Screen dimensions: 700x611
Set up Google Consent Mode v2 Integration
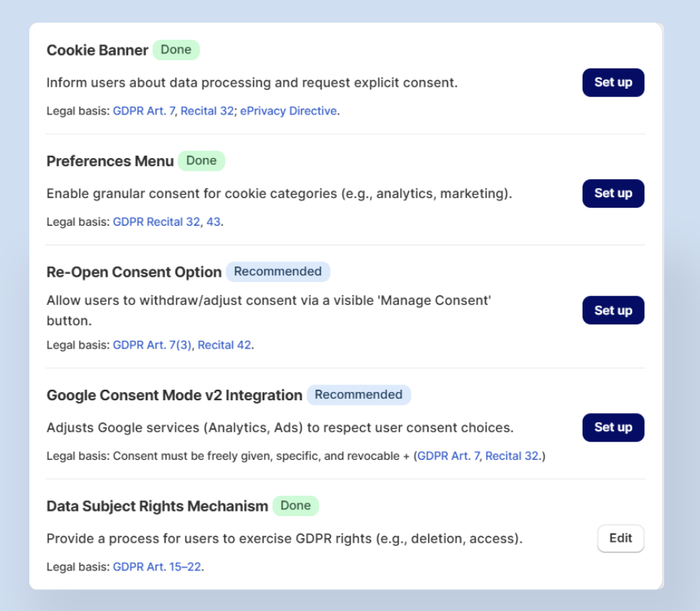tap(613, 427)
